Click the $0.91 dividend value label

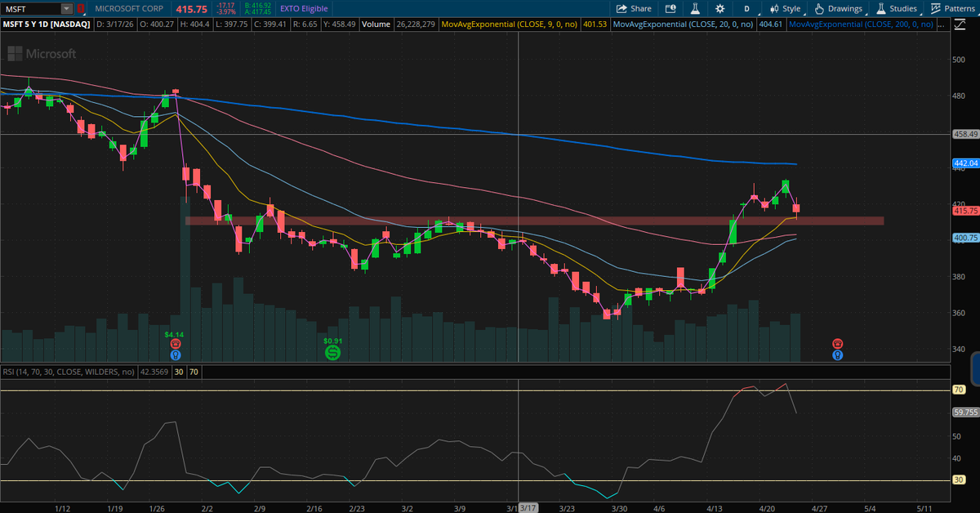click(332, 340)
